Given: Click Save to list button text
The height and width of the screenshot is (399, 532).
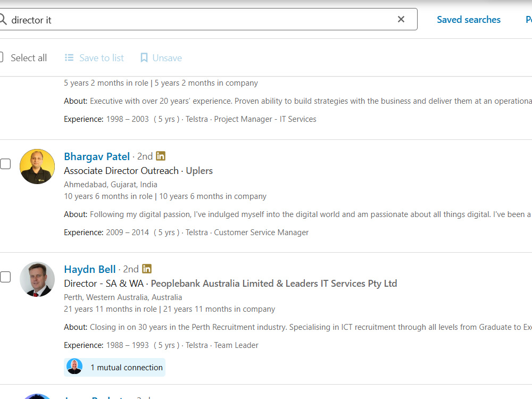Looking at the screenshot, I should [102, 58].
